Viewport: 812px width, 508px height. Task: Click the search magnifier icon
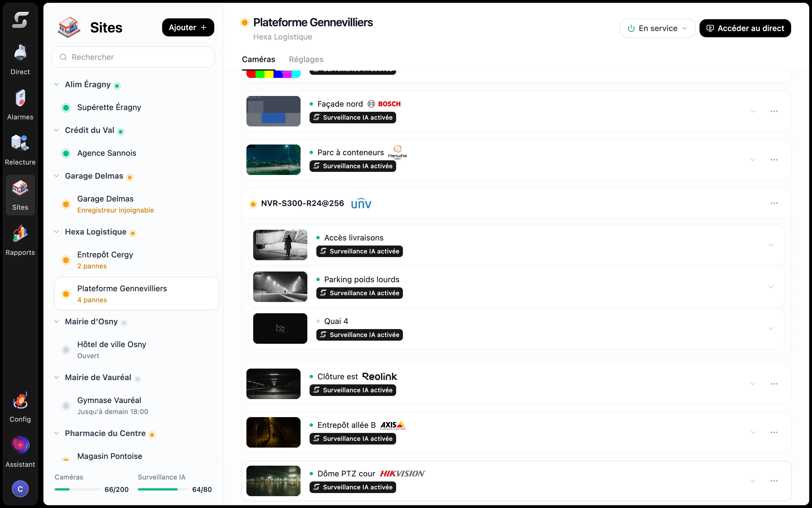(63, 57)
